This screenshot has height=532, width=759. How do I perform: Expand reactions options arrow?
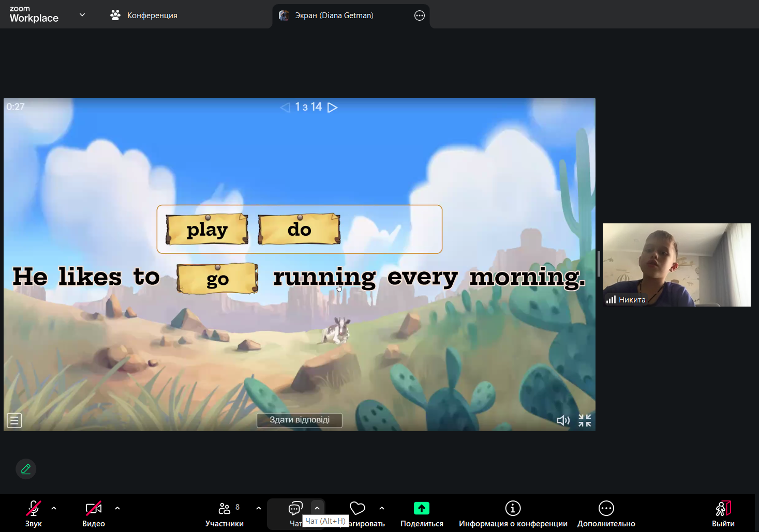pos(382,508)
